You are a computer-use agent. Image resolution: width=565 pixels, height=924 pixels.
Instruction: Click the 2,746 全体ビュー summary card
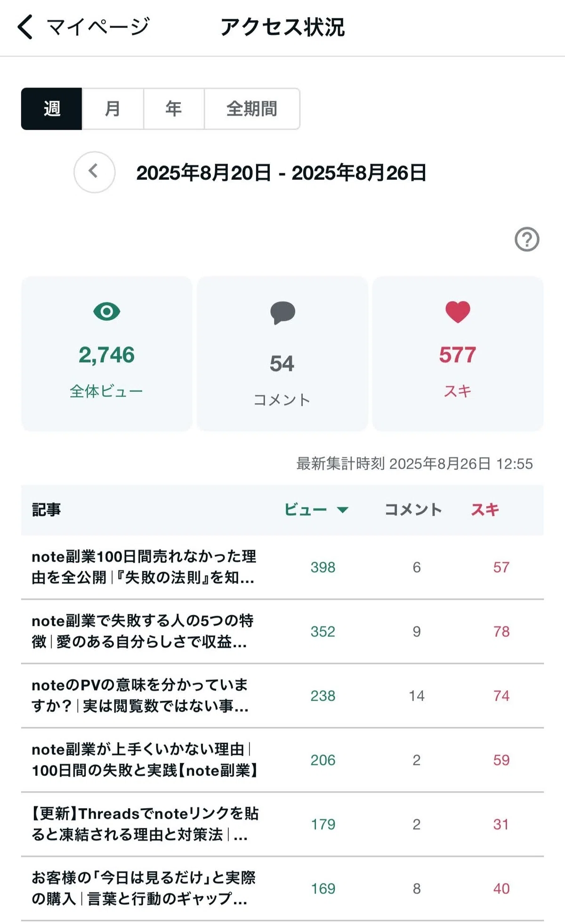(107, 353)
